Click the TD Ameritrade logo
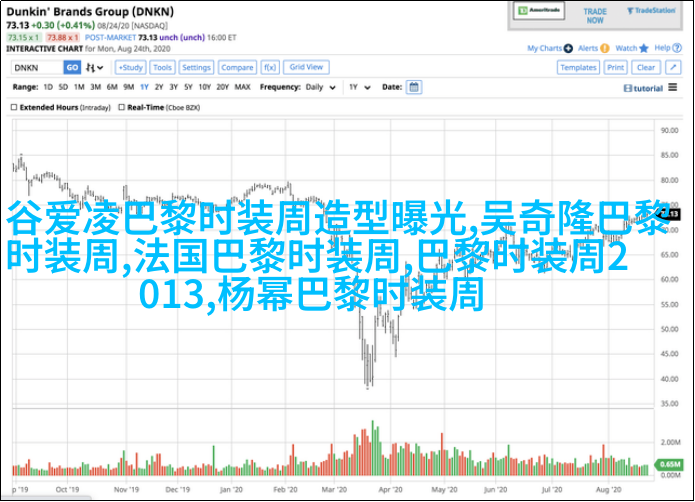 point(539,11)
